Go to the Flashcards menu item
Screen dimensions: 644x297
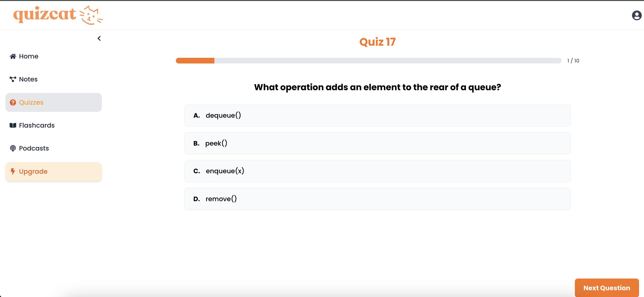click(x=37, y=125)
